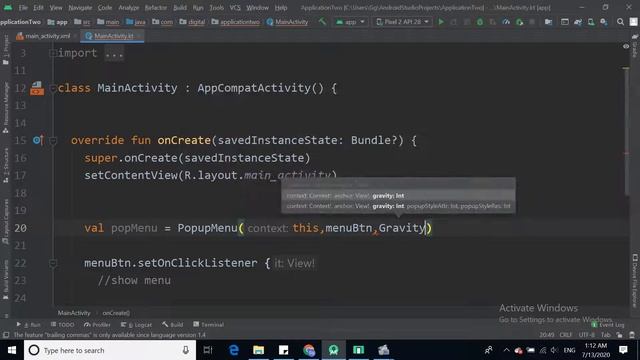Click the inspections eye icon in the editor corner
The width and height of the screenshot is (640, 360).
tap(626, 47)
